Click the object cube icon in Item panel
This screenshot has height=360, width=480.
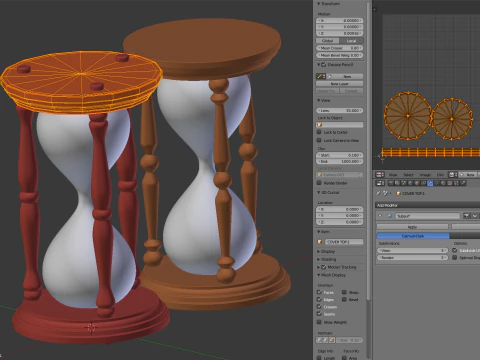320,242
